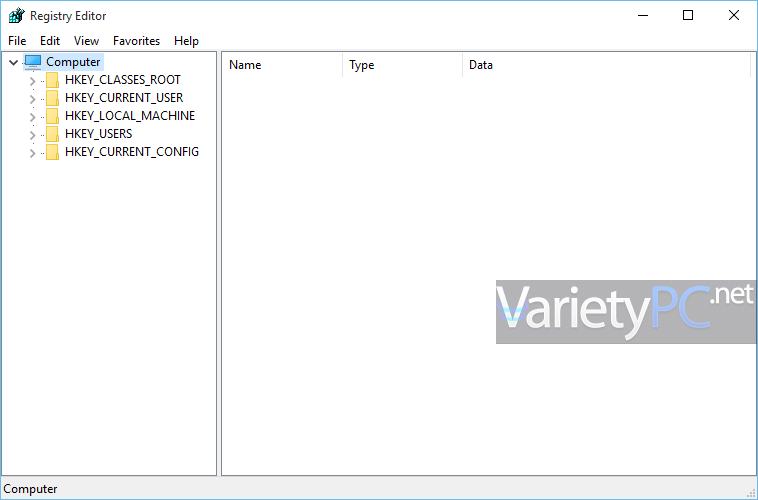Collapse the Computer root node

tap(14, 62)
